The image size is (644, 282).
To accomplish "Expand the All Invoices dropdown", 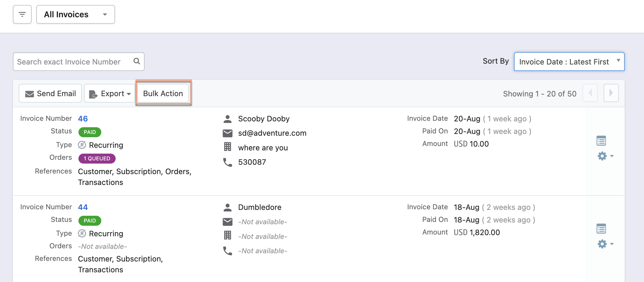I will pyautogui.click(x=76, y=14).
